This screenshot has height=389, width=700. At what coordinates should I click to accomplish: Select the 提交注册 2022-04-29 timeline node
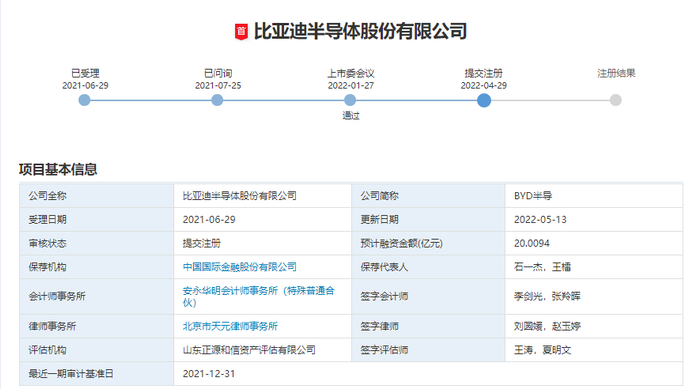click(483, 100)
